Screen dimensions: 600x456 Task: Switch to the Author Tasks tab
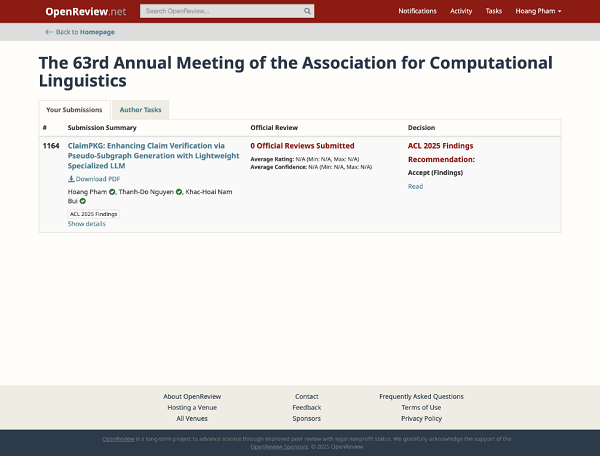[x=140, y=109]
